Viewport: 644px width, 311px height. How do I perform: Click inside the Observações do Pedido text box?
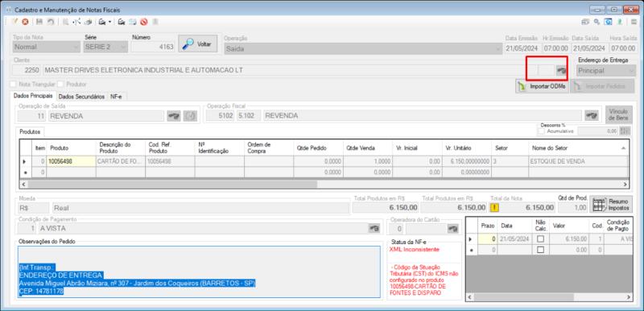click(x=199, y=272)
